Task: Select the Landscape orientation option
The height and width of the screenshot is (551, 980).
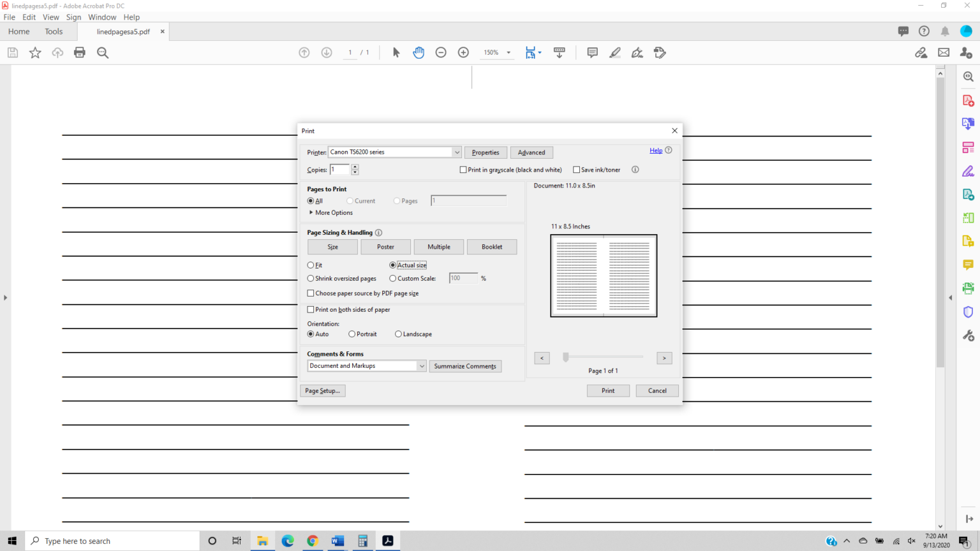Action: [398, 334]
